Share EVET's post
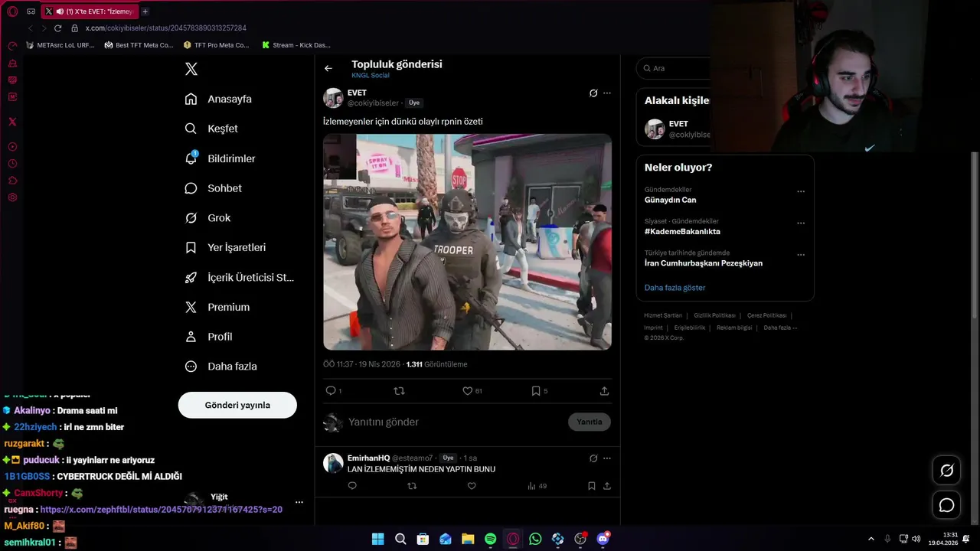Screen dimensions: 980x551 point(604,390)
